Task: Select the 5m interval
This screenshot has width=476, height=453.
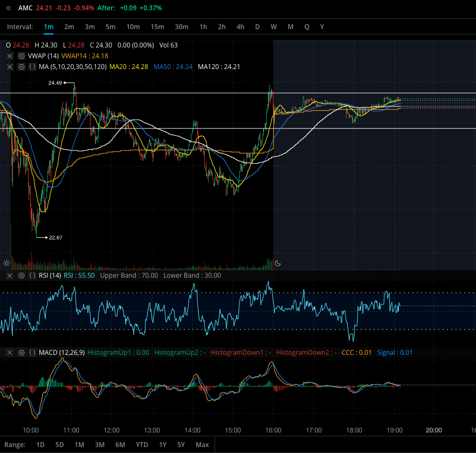Action: click(111, 27)
